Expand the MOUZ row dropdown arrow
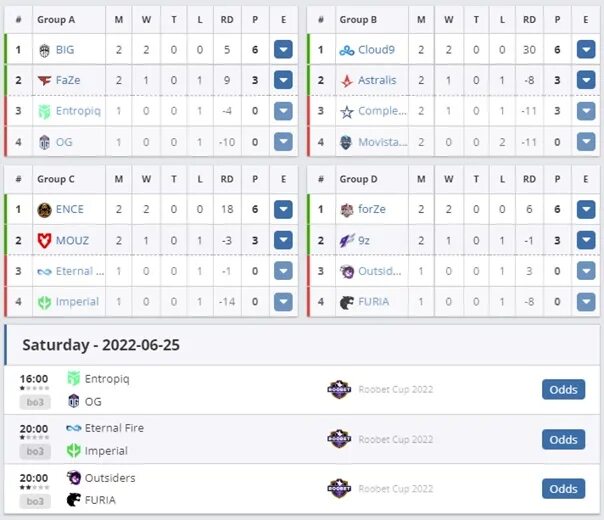This screenshot has height=520, width=604. coord(283,240)
